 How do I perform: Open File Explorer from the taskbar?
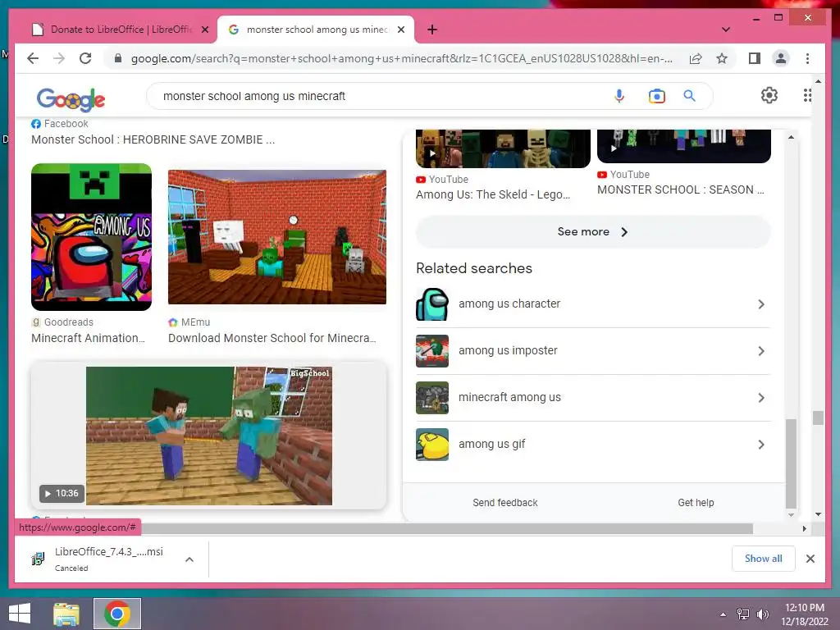coord(66,614)
